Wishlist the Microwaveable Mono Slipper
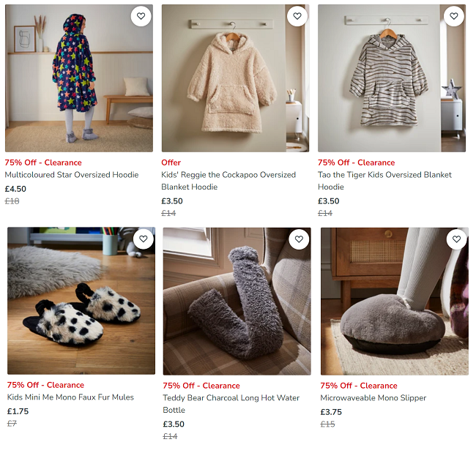The width and height of the screenshot is (476, 453). (x=456, y=239)
